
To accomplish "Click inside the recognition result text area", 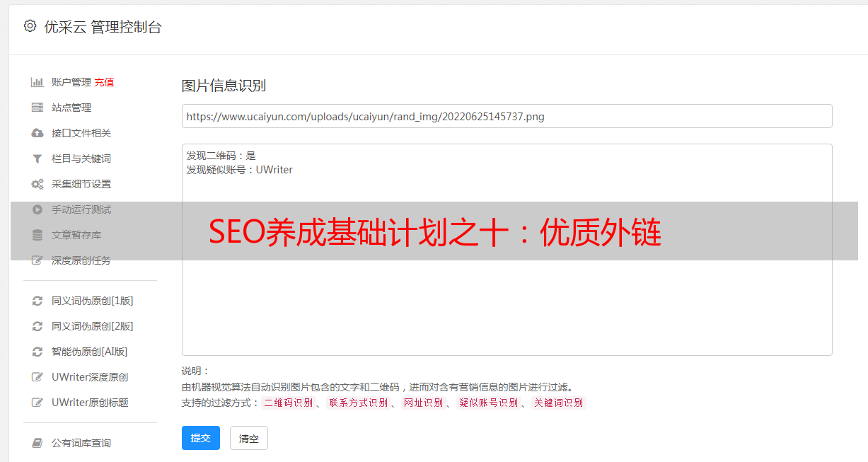I will pyautogui.click(x=507, y=250).
